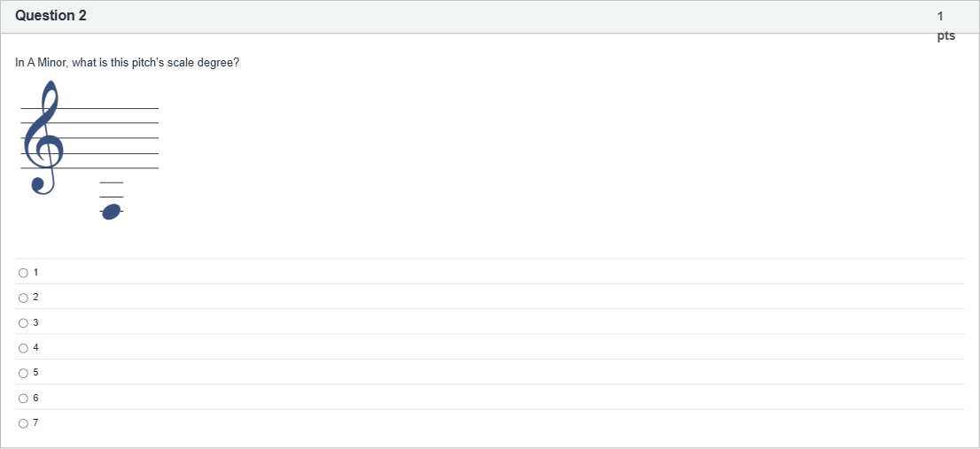Screen dimensions: 980x449
Task: Pick the radio button labeled 3
Action: 23,322
